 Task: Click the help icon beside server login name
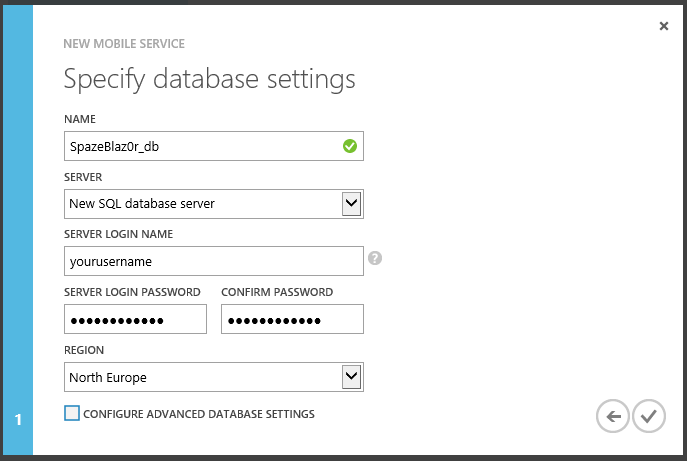pos(375,258)
